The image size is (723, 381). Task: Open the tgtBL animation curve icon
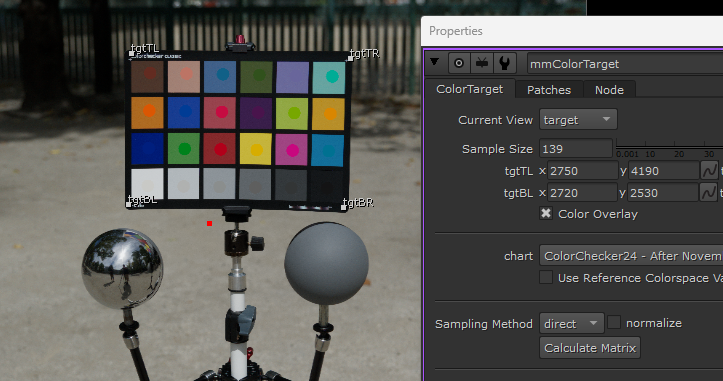point(708,192)
